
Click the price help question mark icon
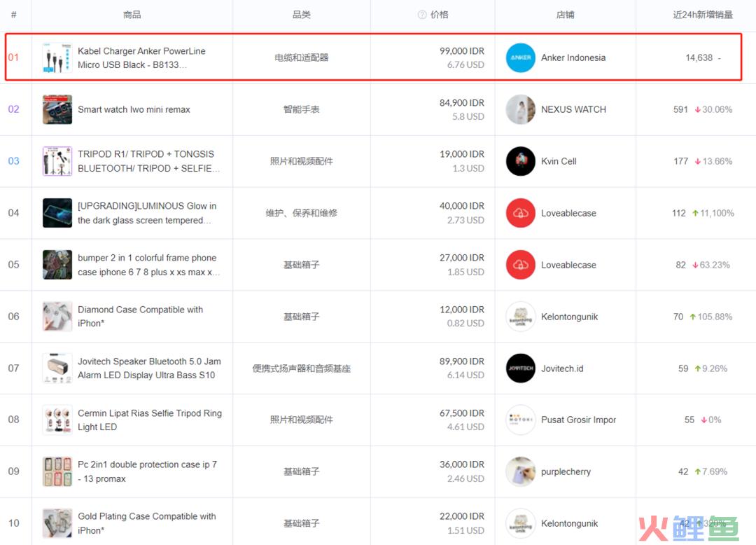(x=422, y=15)
